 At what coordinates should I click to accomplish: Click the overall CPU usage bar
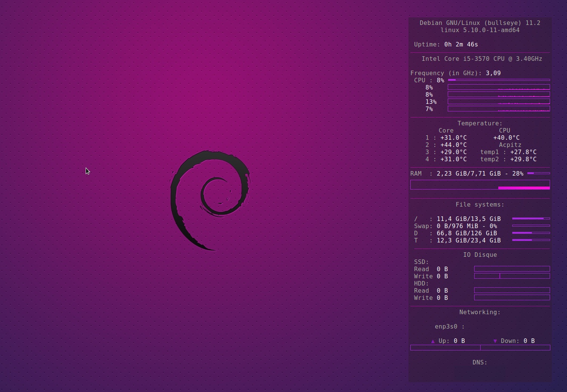tap(499, 80)
